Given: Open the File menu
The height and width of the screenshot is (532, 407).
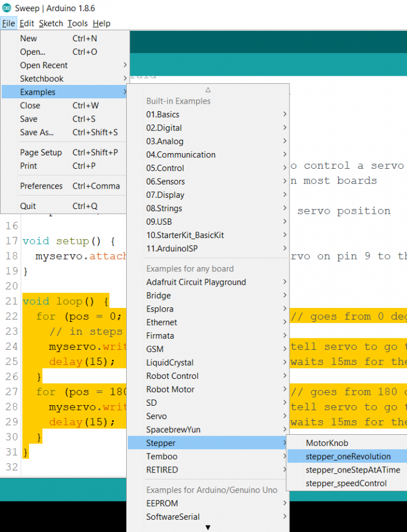Looking at the screenshot, I should (9, 23).
